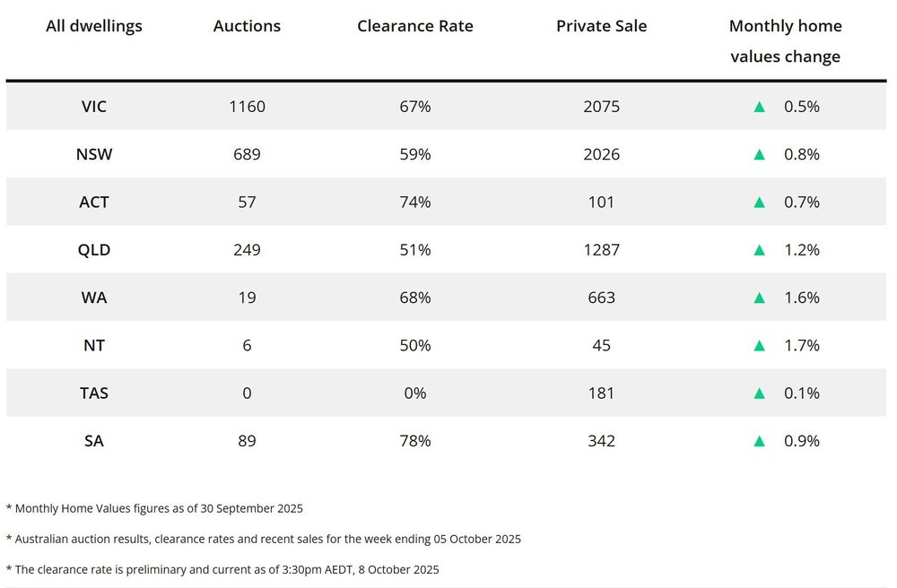
Task: Click the green triangle in the QLD row
Action: coord(759,250)
